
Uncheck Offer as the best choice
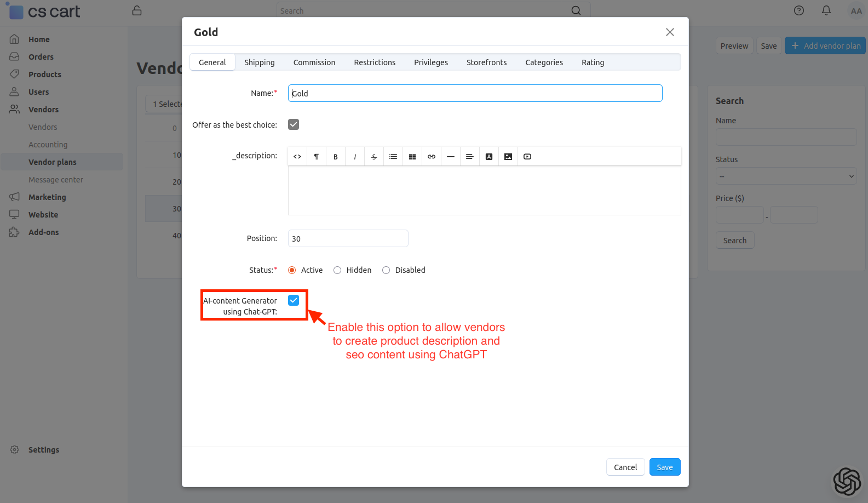tap(294, 124)
